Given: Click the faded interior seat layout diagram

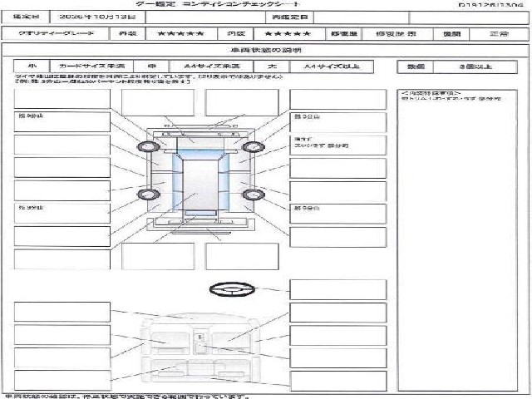Looking at the screenshot, I should pos(200,349).
